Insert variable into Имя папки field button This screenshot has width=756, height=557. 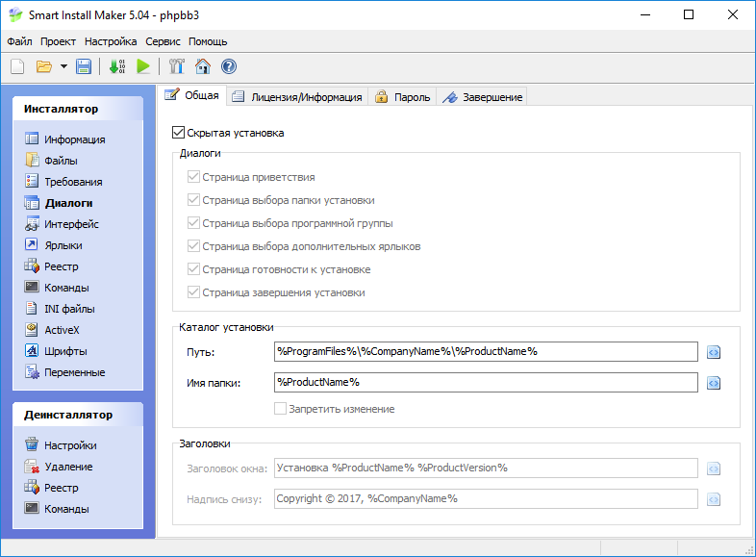pyautogui.click(x=714, y=384)
